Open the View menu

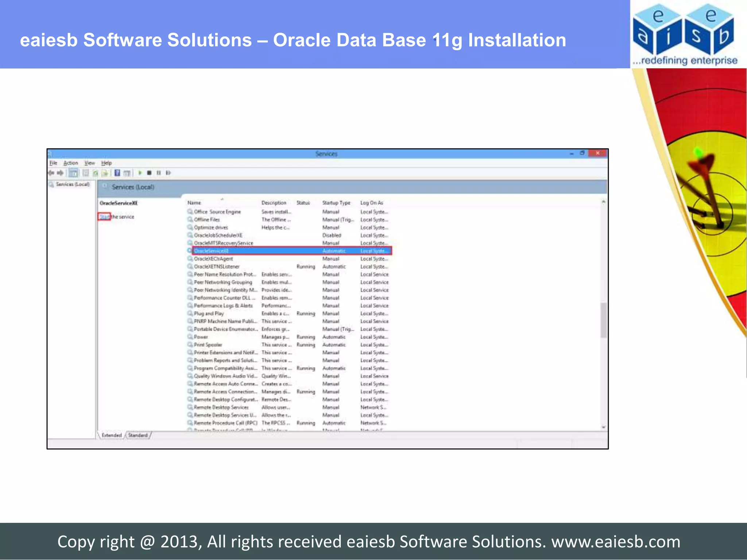pos(90,163)
